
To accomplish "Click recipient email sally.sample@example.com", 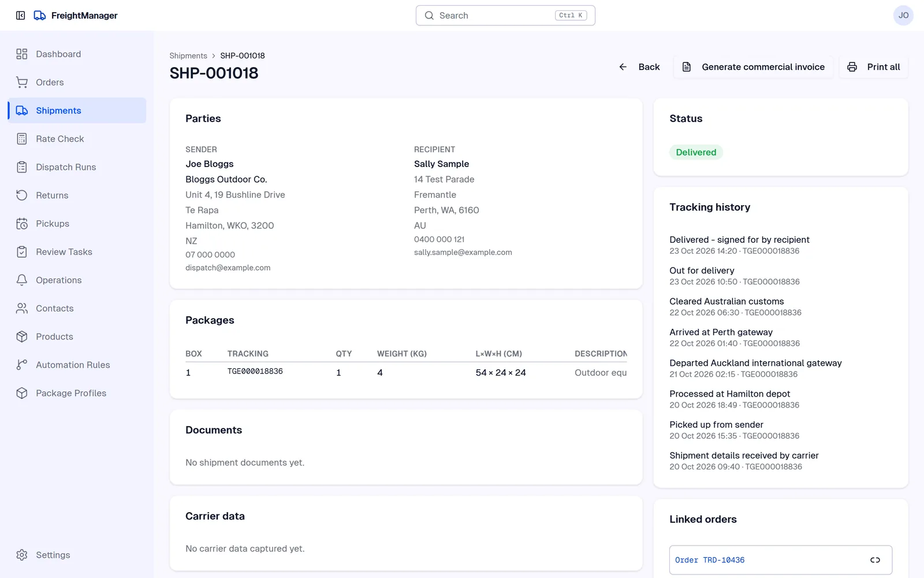I will coord(463,253).
